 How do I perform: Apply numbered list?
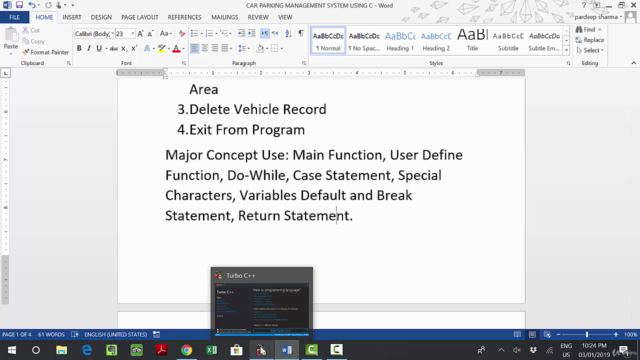(x=209, y=33)
